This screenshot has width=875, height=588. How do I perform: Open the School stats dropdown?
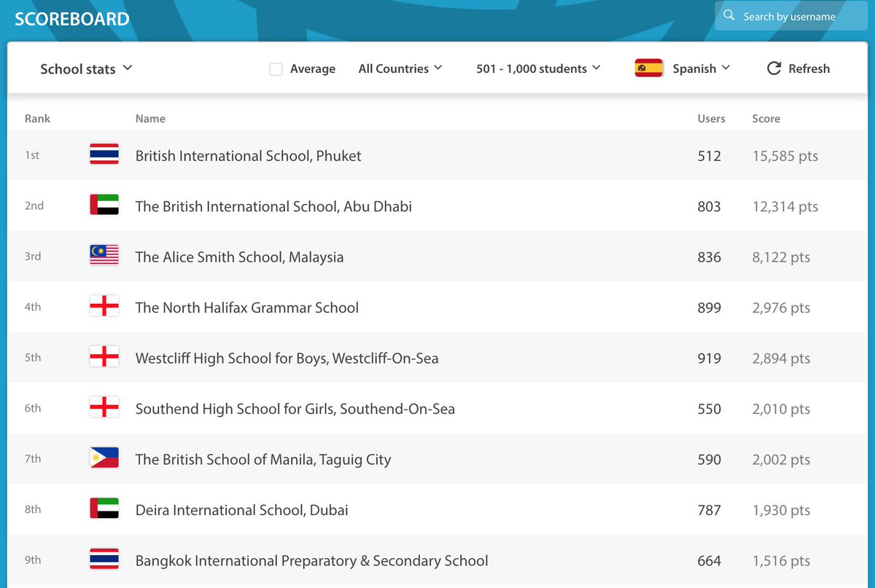coord(86,68)
